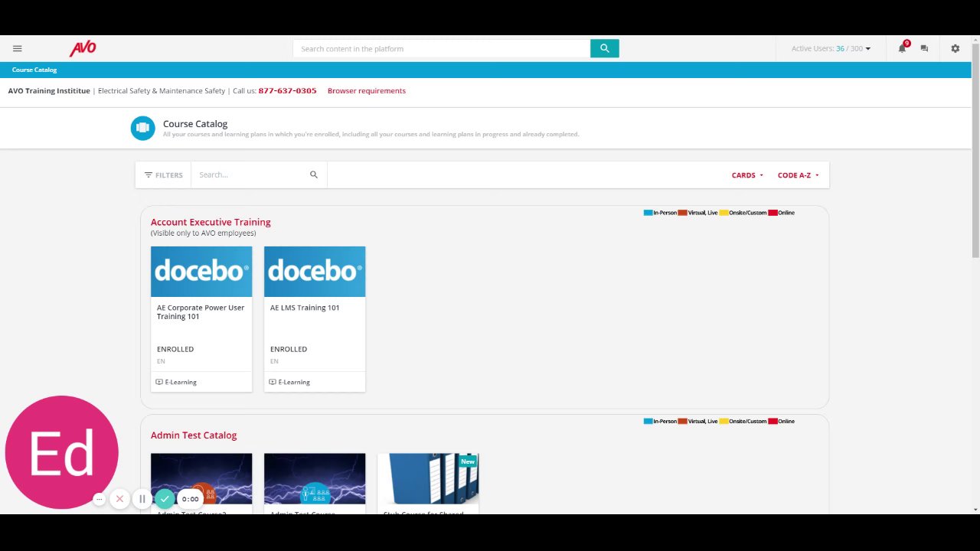Click the AVO logo
This screenshot has height=551, width=980.
point(83,48)
